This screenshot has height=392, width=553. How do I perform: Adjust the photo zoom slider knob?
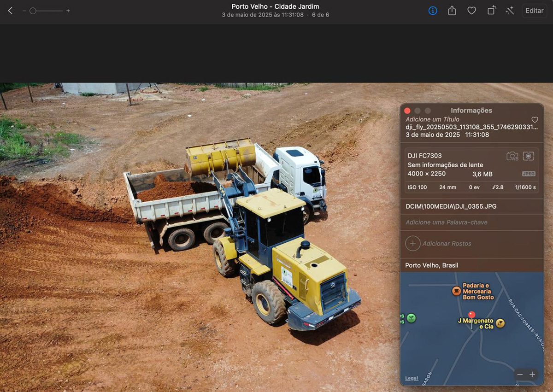click(33, 11)
